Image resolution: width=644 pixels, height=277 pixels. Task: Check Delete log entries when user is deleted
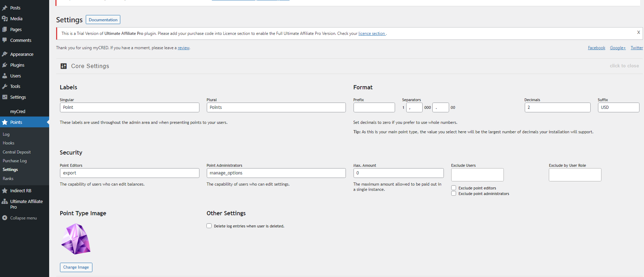coord(209,226)
